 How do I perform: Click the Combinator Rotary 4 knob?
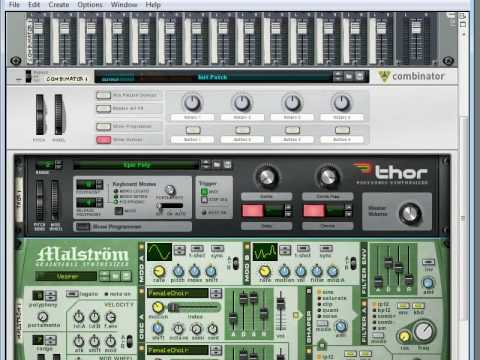tap(342, 103)
